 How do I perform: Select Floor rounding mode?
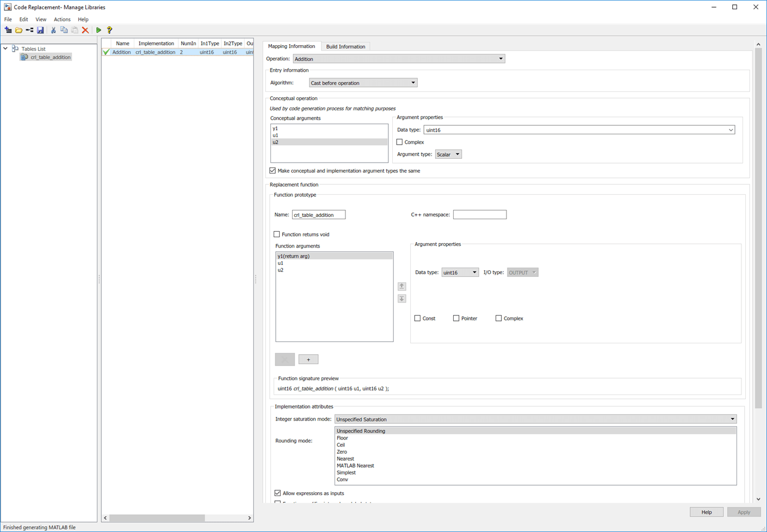(535, 438)
